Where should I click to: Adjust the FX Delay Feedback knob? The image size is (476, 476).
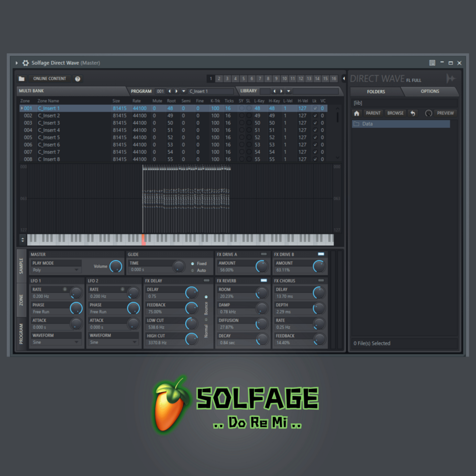tap(191, 308)
